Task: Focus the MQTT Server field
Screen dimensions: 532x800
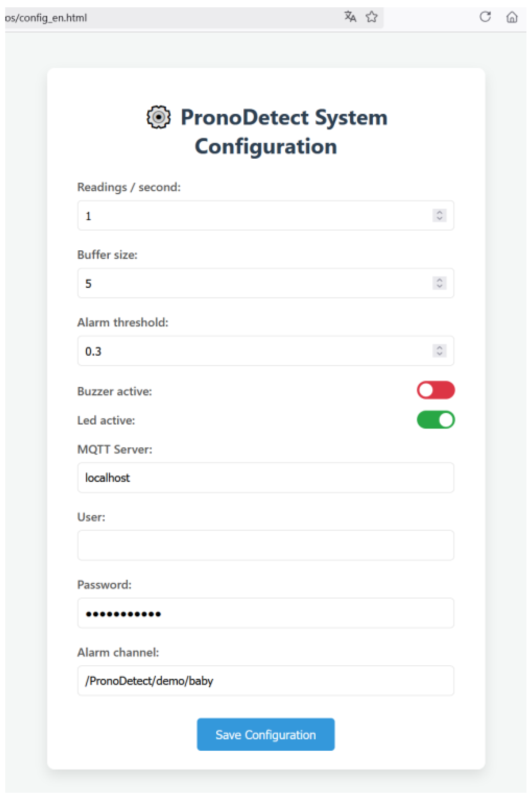Action: pos(266,478)
